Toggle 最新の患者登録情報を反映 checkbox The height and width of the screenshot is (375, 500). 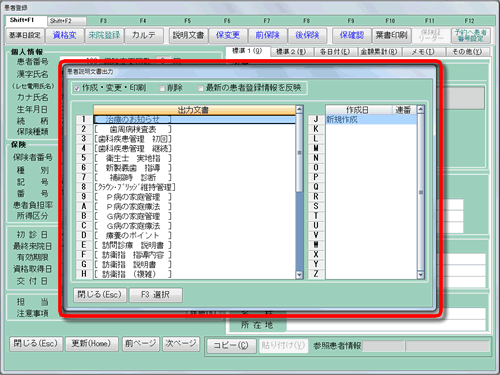pyautogui.click(x=200, y=88)
